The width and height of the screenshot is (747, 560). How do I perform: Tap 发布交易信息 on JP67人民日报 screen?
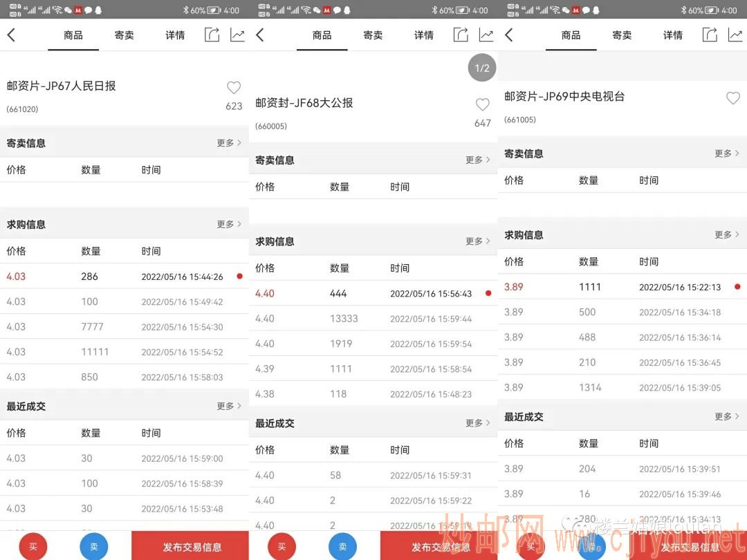click(x=190, y=545)
